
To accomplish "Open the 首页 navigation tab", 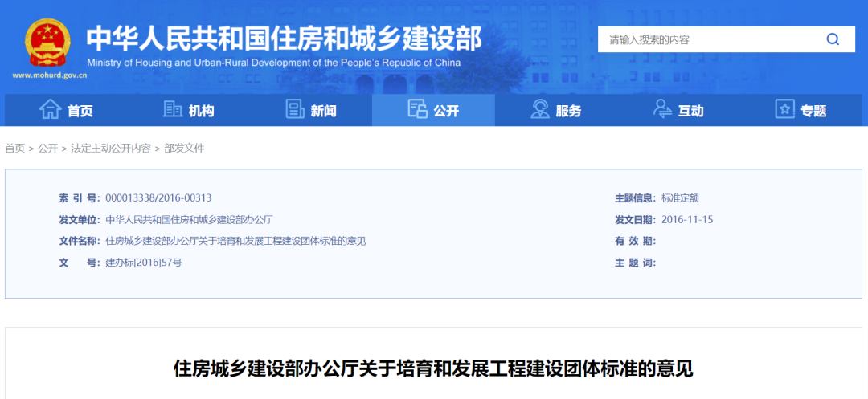I will 67,110.
